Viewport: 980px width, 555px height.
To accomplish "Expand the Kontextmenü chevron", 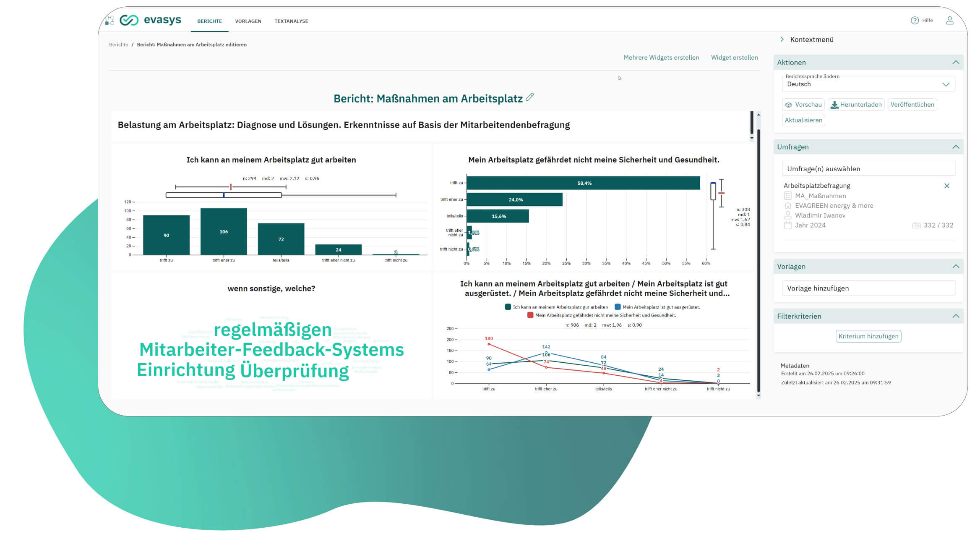I will 782,39.
